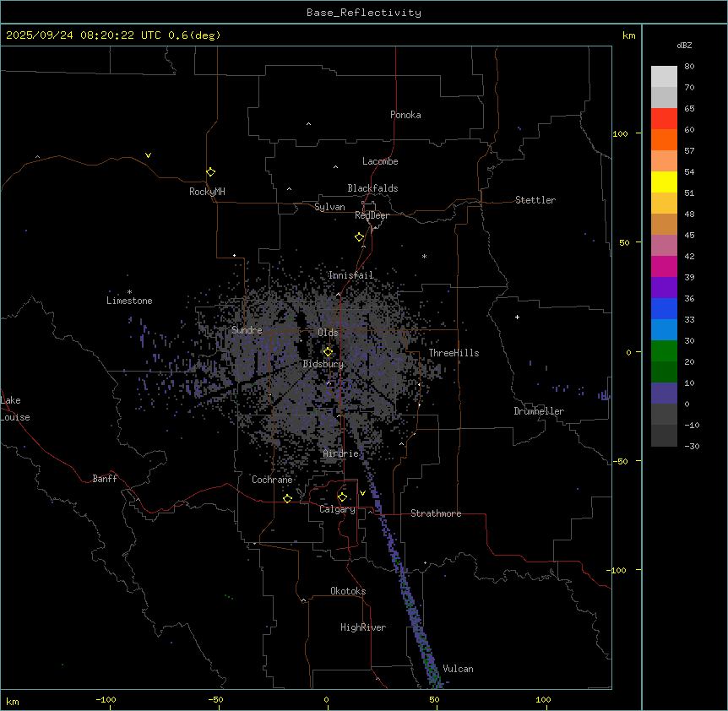Click the dBZ legend heading

[685, 45]
